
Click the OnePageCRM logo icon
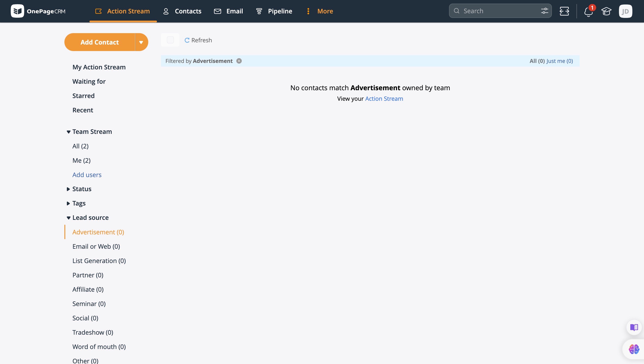(17, 11)
